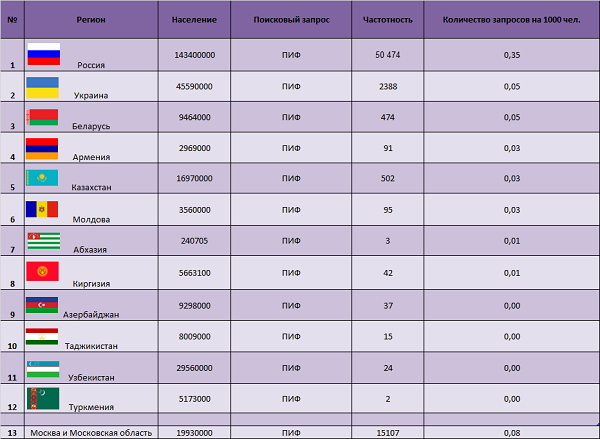The image size is (600, 439).
Task: Click the "Киргизия" region name
Action: (x=91, y=284)
